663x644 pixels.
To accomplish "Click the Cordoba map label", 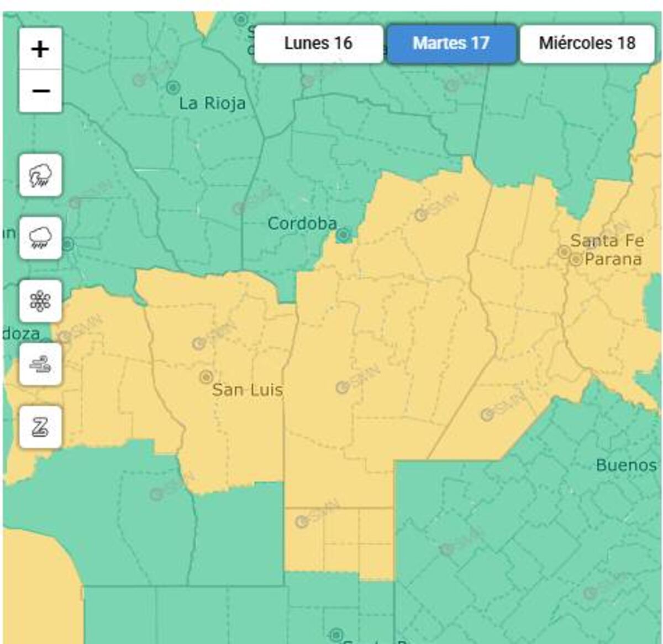I will point(302,223).
